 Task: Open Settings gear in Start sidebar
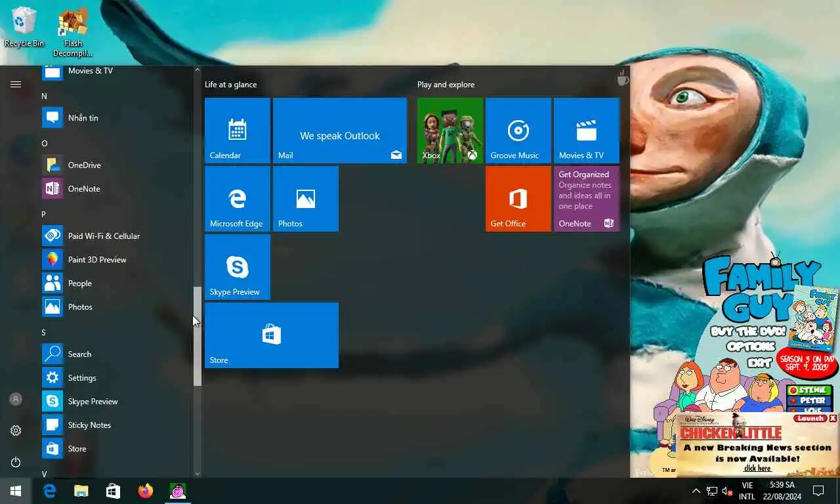(16, 430)
